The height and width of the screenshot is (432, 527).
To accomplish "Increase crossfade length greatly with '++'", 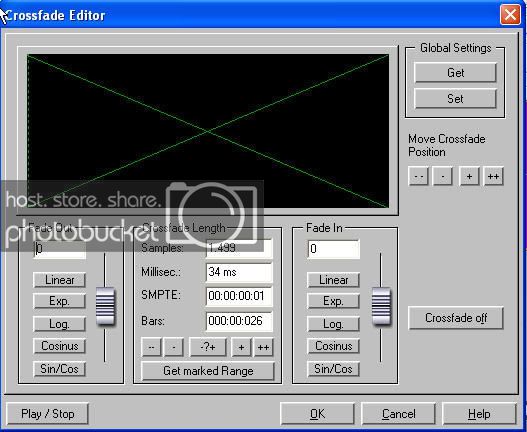I will 264,347.
